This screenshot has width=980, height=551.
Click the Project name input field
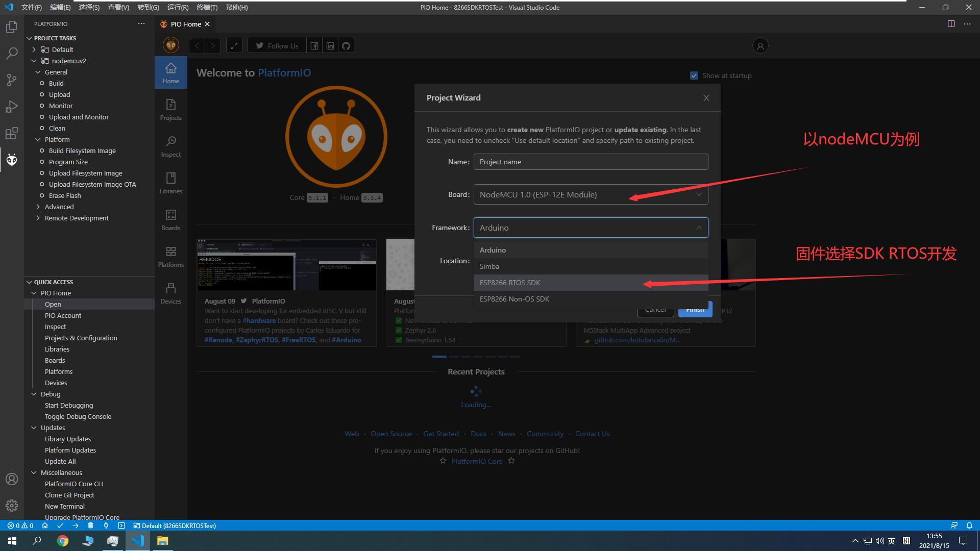pyautogui.click(x=591, y=162)
